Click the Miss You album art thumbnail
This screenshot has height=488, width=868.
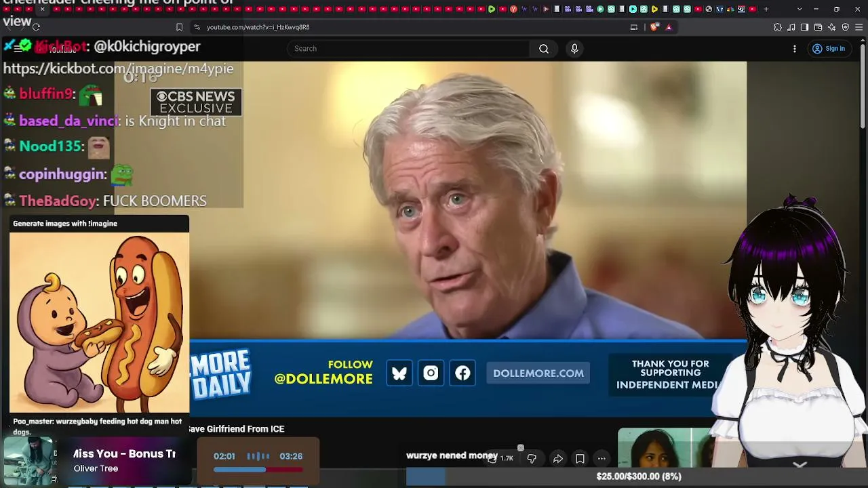(28, 462)
